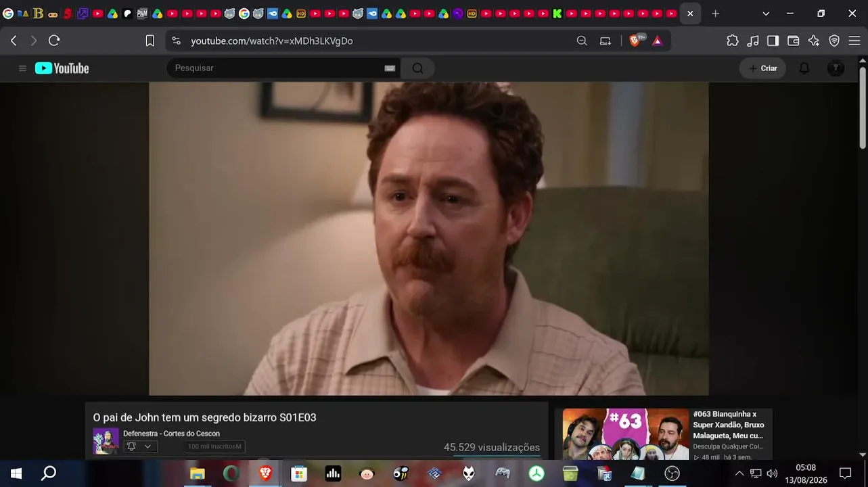Show hidden system tray icons
Viewport: 868px width, 487px height.
coord(739,473)
